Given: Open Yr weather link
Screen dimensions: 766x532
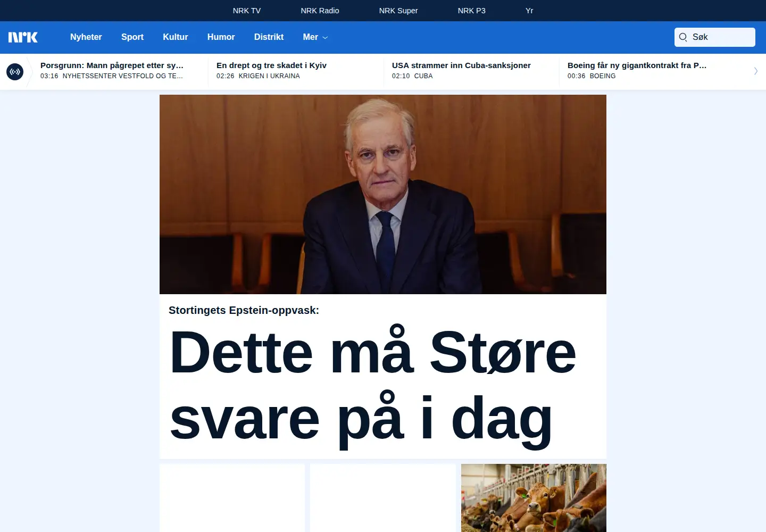Looking at the screenshot, I should [529, 11].
